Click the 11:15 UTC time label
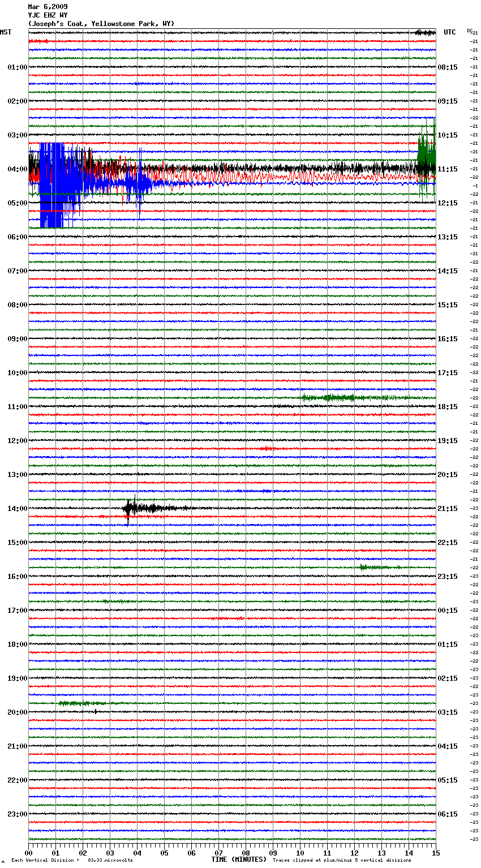This screenshot has height=868, width=481. (448, 169)
